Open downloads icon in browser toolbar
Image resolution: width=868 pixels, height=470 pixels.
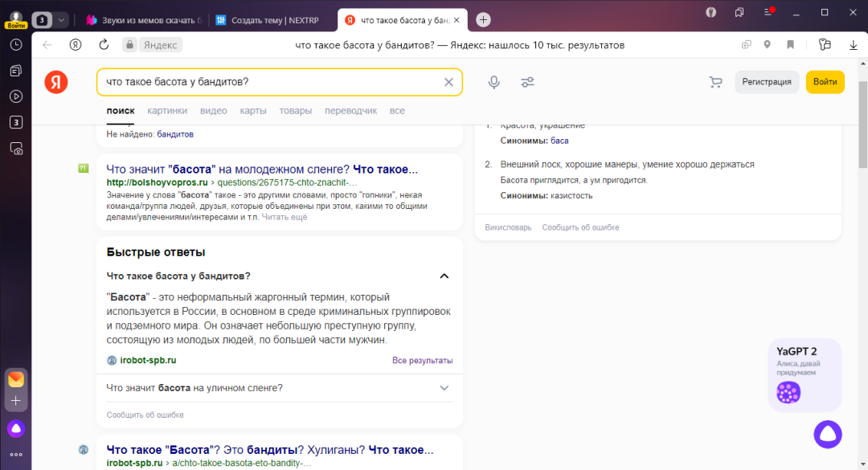click(853, 45)
